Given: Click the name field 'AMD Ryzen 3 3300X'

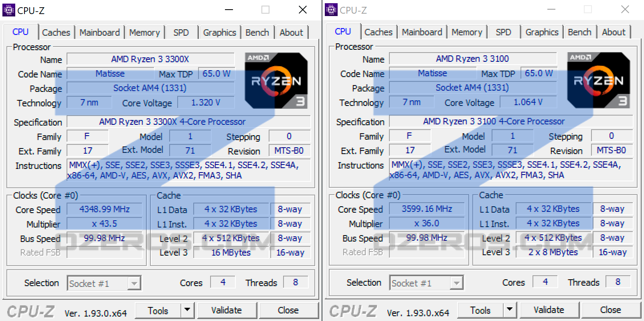Looking at the screenshot, I should pos(150,59).
